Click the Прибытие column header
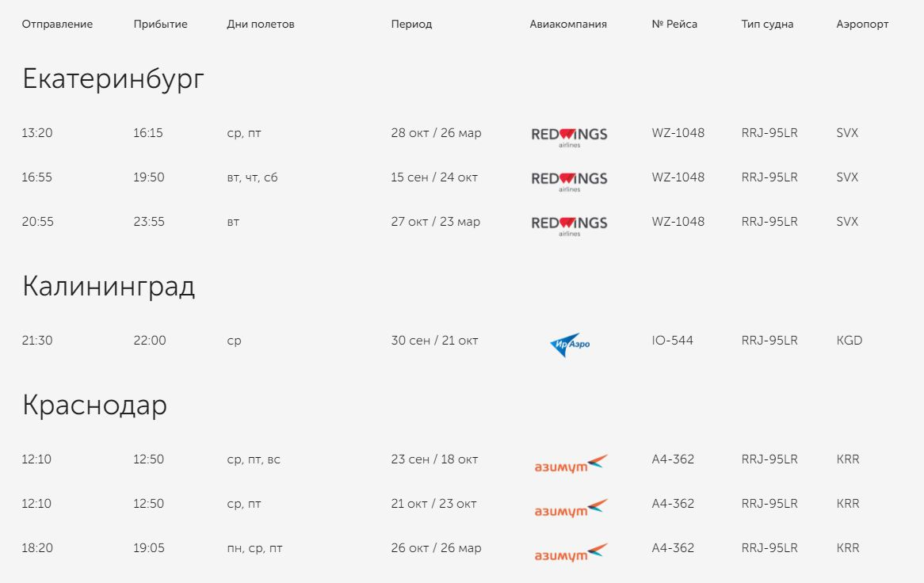This screenshot has height=583, width=924. pos(160,24)
